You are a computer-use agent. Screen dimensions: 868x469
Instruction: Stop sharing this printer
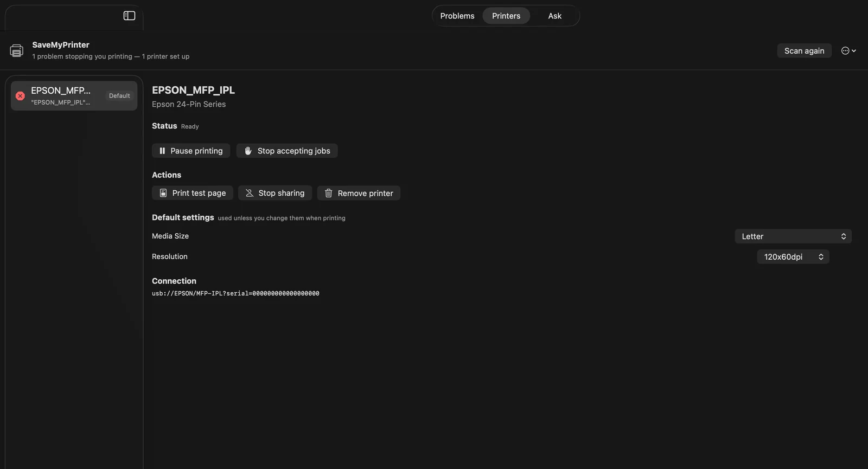pos(275,193)
